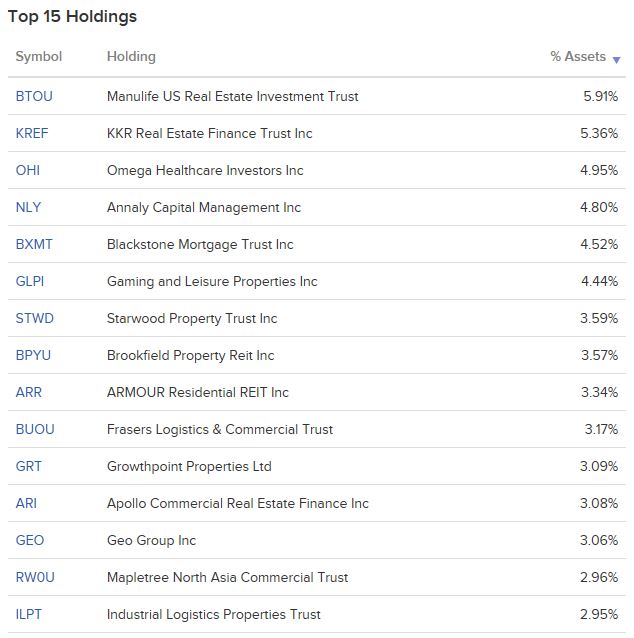Open the BTOU symbol link
Image resolution: width=634 pixels, height=638 pixels.
pyautogui.click(x=34, y=96)
